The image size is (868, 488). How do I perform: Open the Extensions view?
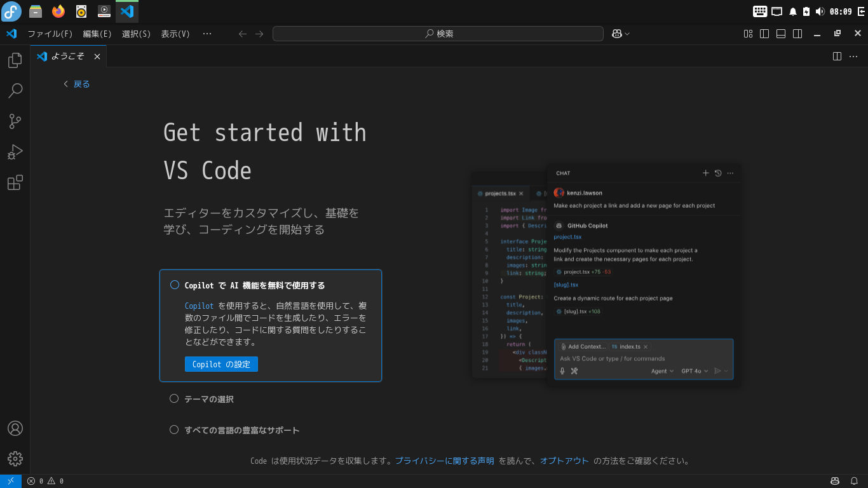[15, 183]
